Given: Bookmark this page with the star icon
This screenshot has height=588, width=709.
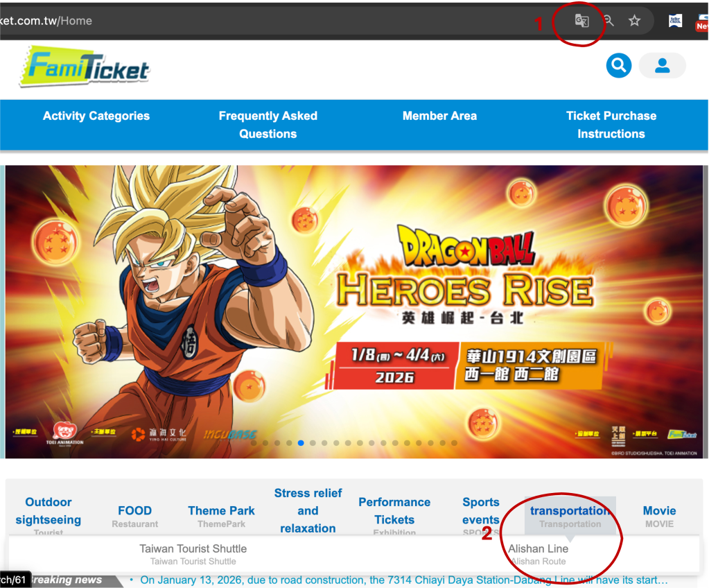Looking at the screenshot, I should pyautogui.click(x=634, y=21).
